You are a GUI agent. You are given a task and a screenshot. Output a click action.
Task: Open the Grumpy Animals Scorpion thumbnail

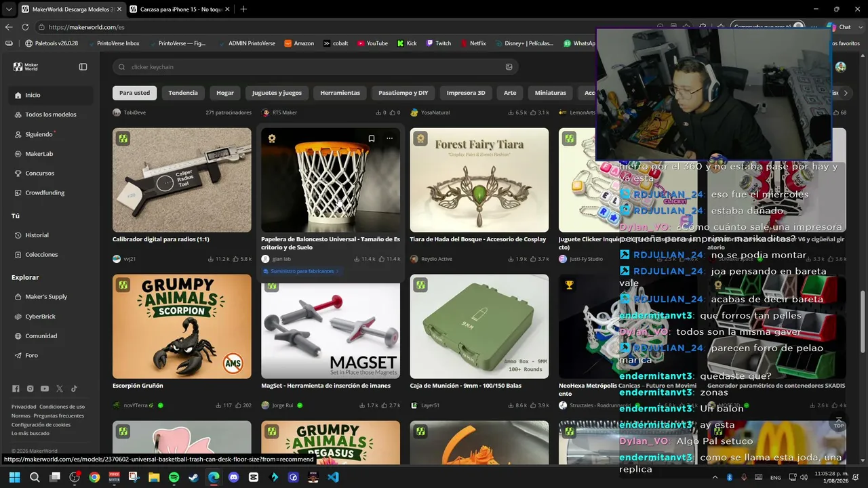[182, 327]
